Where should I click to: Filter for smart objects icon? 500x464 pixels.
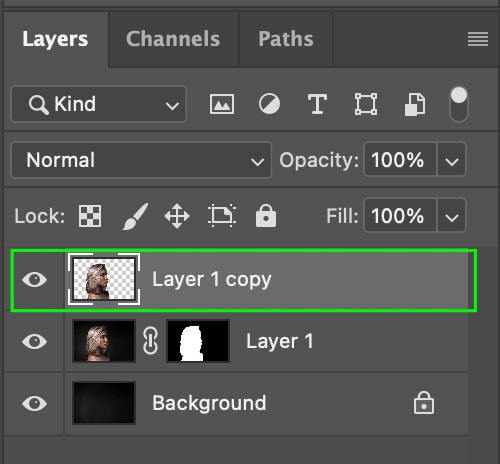(x=415, y=105)
